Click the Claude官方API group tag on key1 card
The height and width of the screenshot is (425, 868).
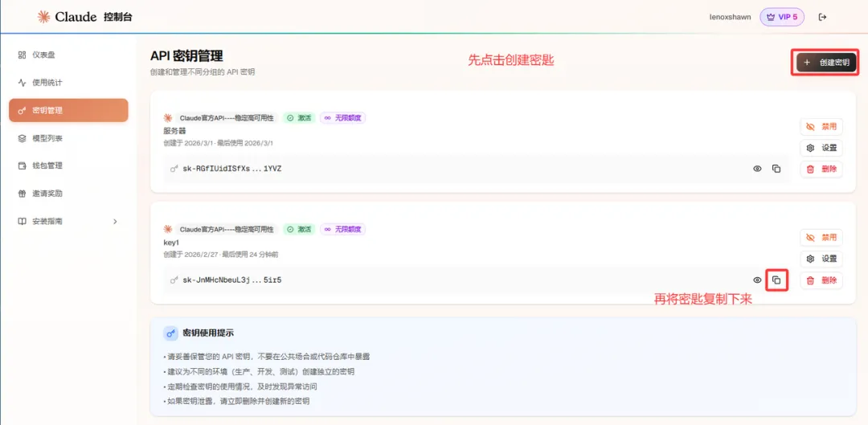tap(227, 229)
